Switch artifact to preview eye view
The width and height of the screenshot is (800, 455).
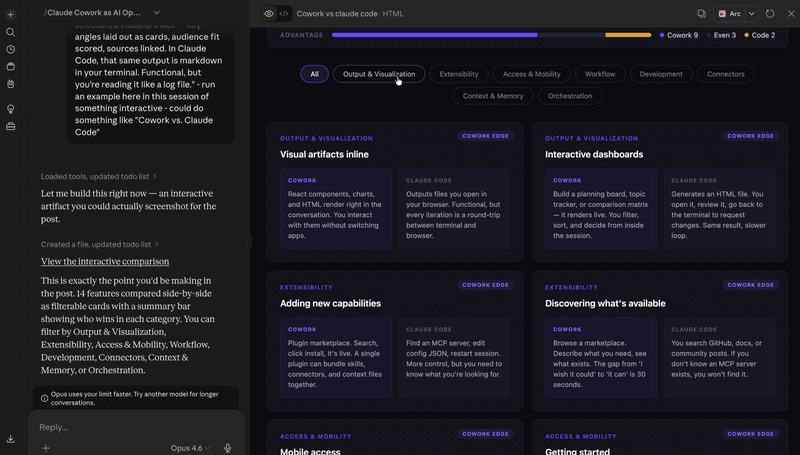tap(269, 14)
